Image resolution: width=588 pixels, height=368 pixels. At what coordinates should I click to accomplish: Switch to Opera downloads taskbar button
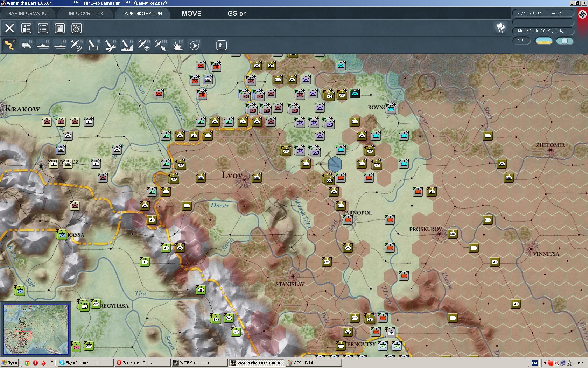pyautogui.click(x=142, y=363)
